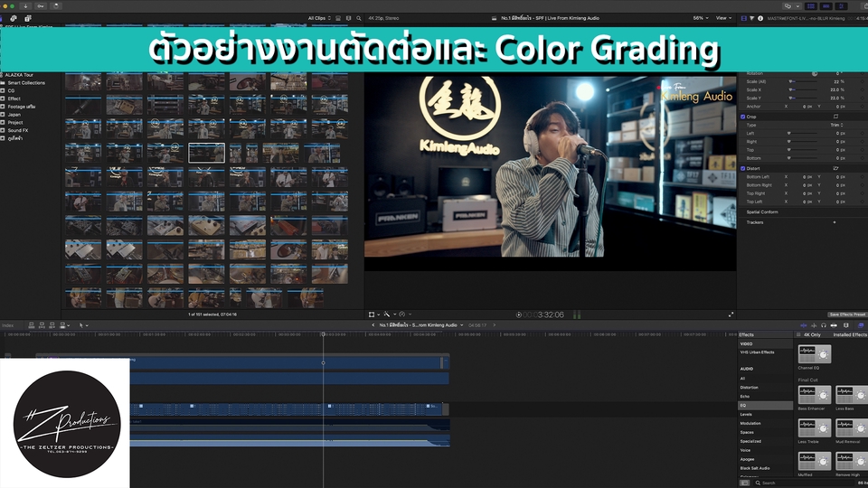Toggle timeline Snapping icon
Screen dimensions: 868x488
(x=834, y=325)
